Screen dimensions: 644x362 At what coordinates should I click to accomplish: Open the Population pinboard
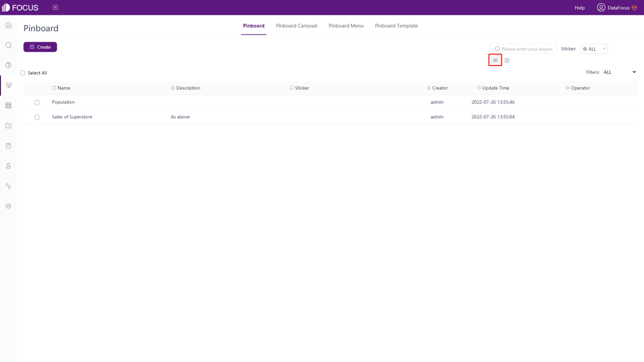[x=63, y=102]
